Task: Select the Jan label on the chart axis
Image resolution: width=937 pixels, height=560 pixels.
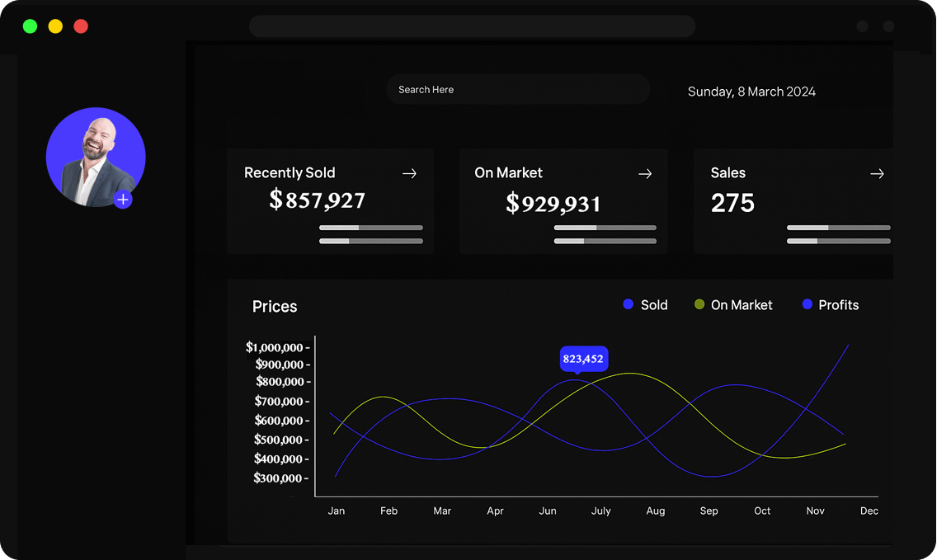Action: pyautogui.click(x=337, y=511)
